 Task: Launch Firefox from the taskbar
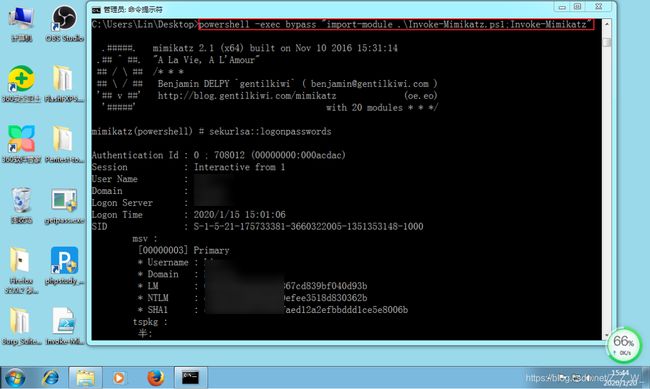tap(156, 378)
